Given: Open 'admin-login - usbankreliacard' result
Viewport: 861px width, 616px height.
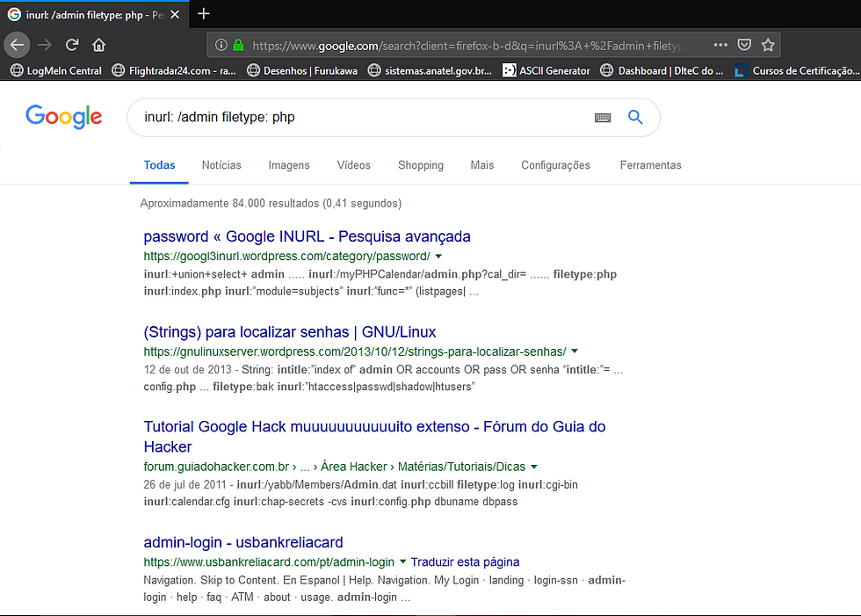Looking at the screenshot, I should click(x=243, y=542).
